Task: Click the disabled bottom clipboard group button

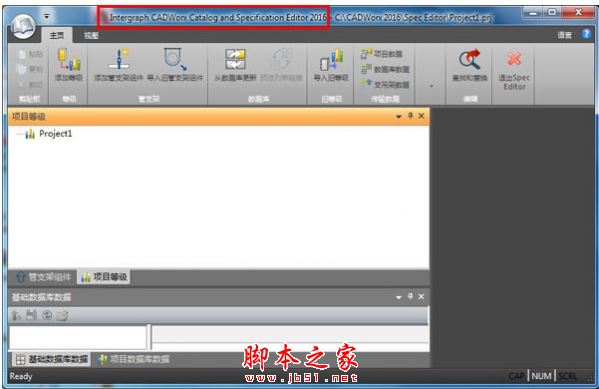Action: 31,84
